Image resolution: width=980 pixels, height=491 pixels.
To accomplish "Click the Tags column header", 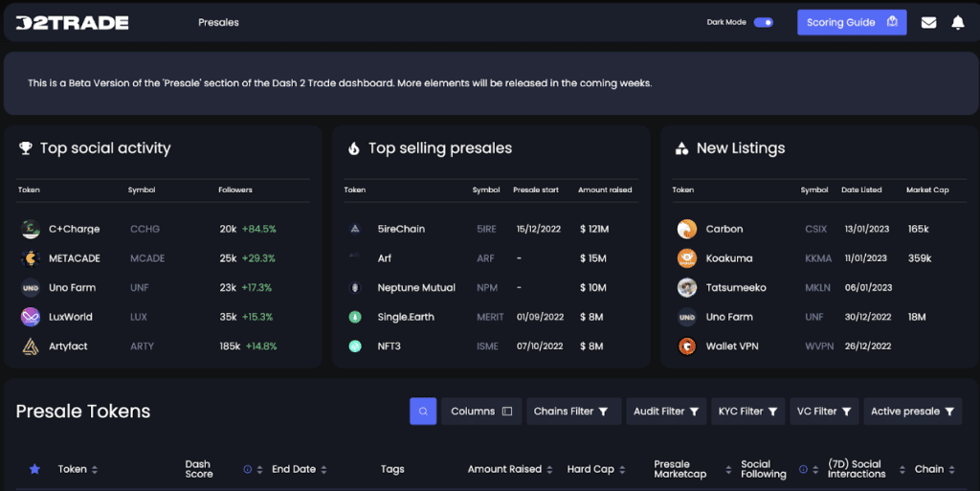I will [392, 469].
